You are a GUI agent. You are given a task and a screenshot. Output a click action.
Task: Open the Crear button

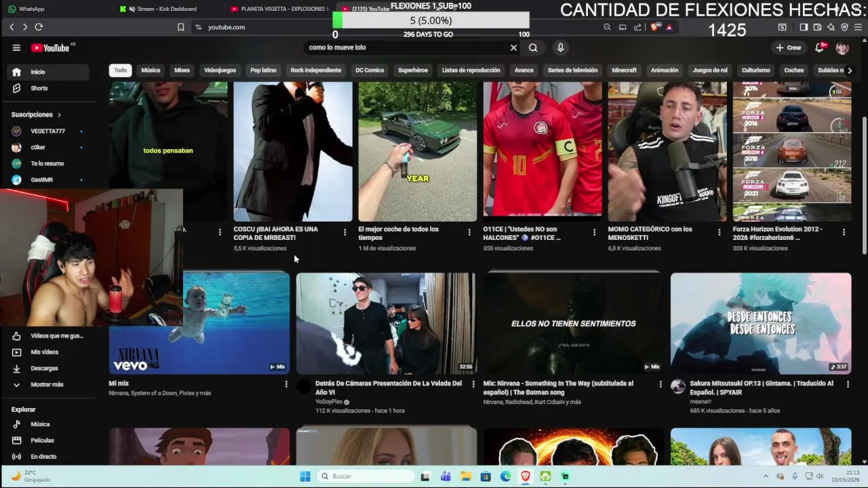pos(789,47)
